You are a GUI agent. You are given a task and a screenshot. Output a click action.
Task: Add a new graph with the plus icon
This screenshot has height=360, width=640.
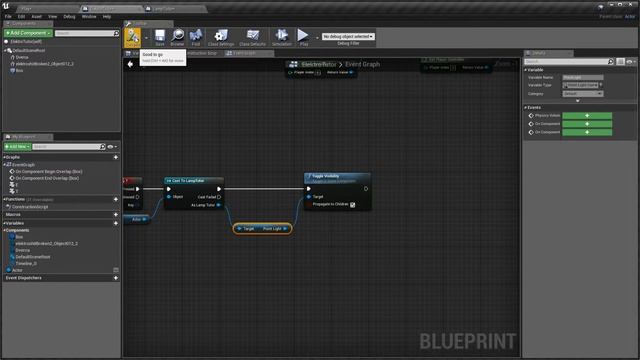point(116,157)
